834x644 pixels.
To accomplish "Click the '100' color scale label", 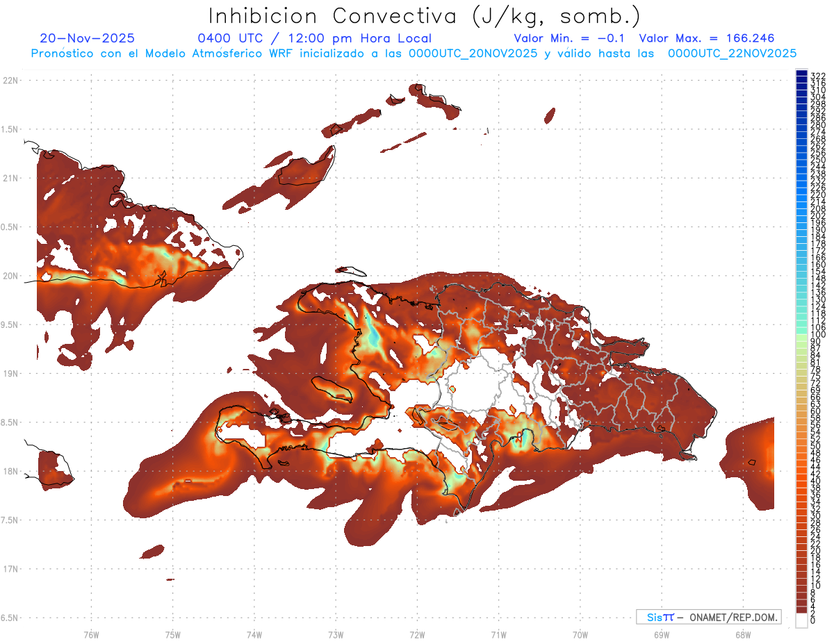I will [x=818, y=334].
